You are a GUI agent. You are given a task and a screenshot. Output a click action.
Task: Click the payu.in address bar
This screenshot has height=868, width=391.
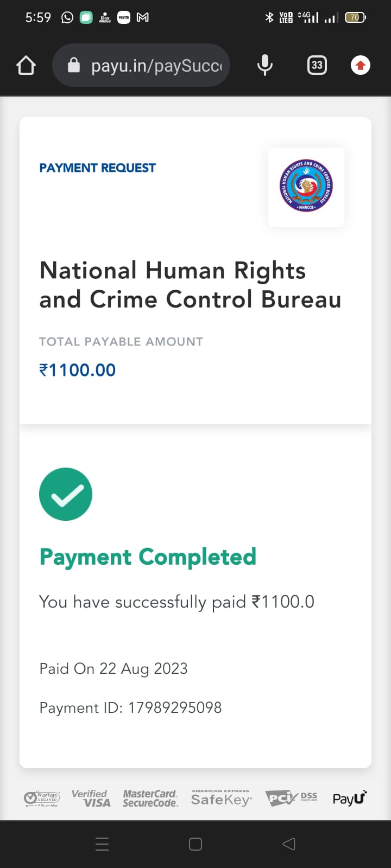(x=156, y=66)
